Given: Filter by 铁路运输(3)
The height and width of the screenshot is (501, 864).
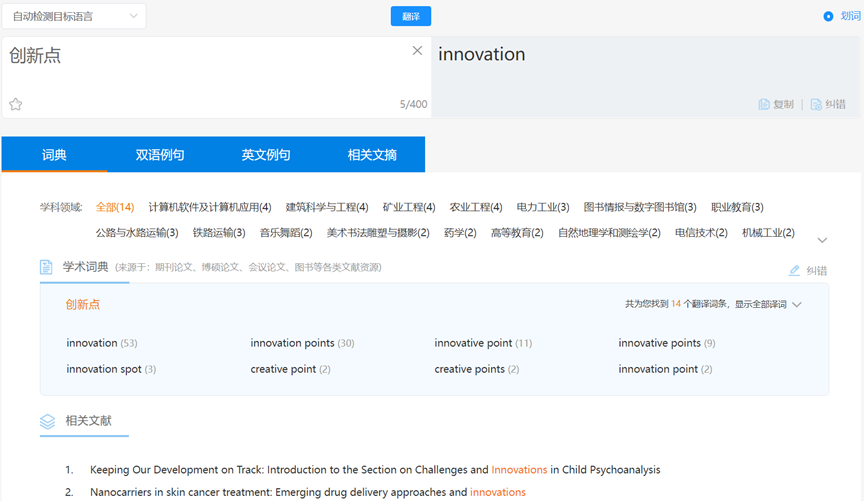Looking at the screenshot, I should (219, 233).
